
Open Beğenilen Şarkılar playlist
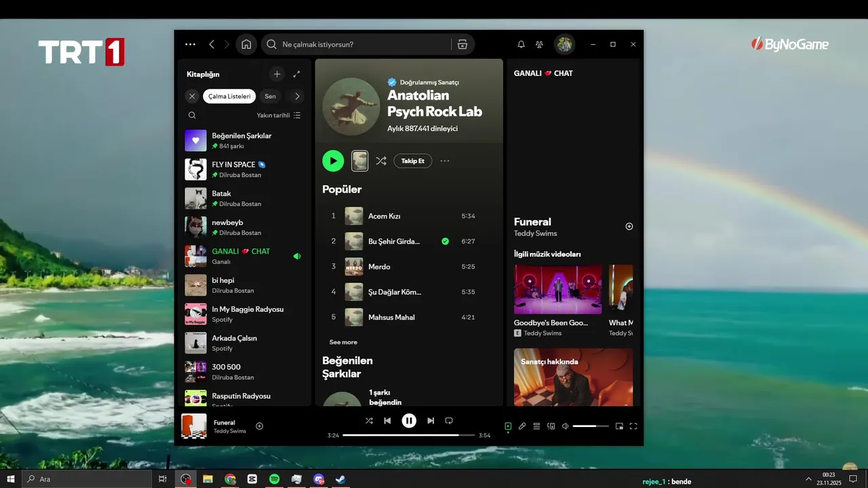click(x=243, y=140)
